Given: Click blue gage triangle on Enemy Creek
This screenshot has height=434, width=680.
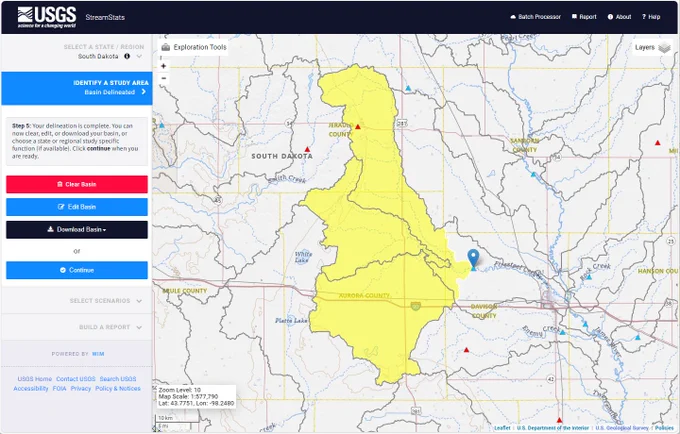Looking at the screenshot, I should 562,332.
